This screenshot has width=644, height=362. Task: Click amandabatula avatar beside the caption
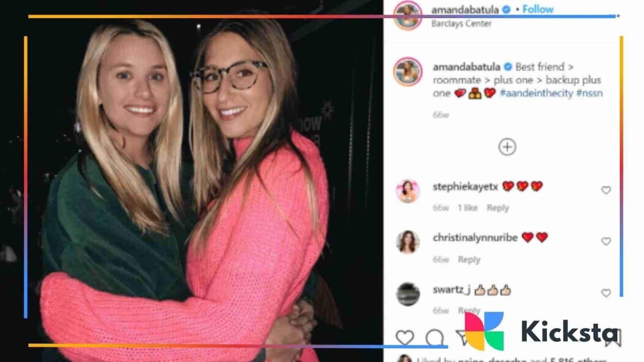click(x=407, y=71)
